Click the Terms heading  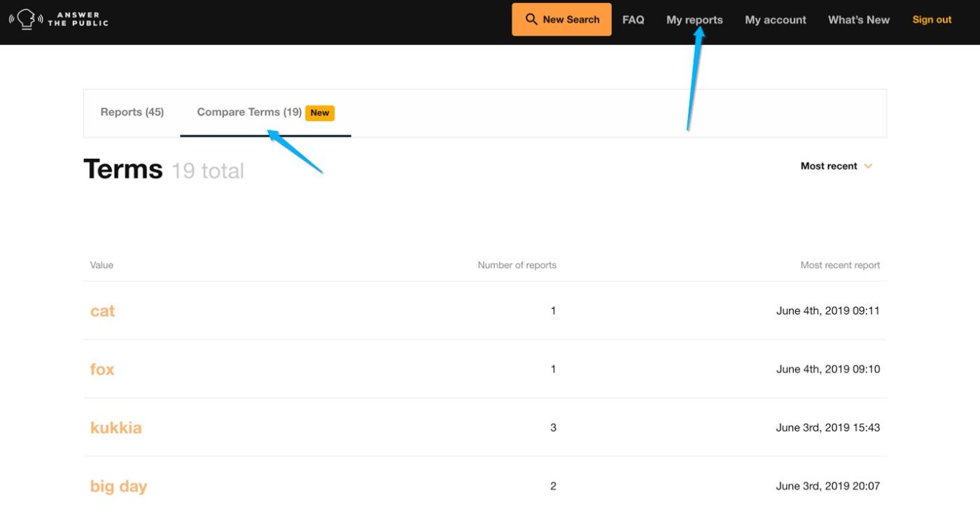click(x=123, y=170)
